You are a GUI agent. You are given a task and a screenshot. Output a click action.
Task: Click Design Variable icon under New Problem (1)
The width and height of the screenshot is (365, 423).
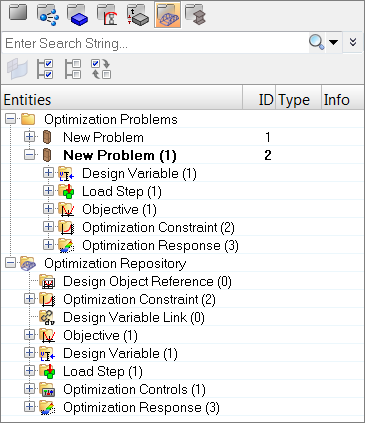(x=66, y=173)
